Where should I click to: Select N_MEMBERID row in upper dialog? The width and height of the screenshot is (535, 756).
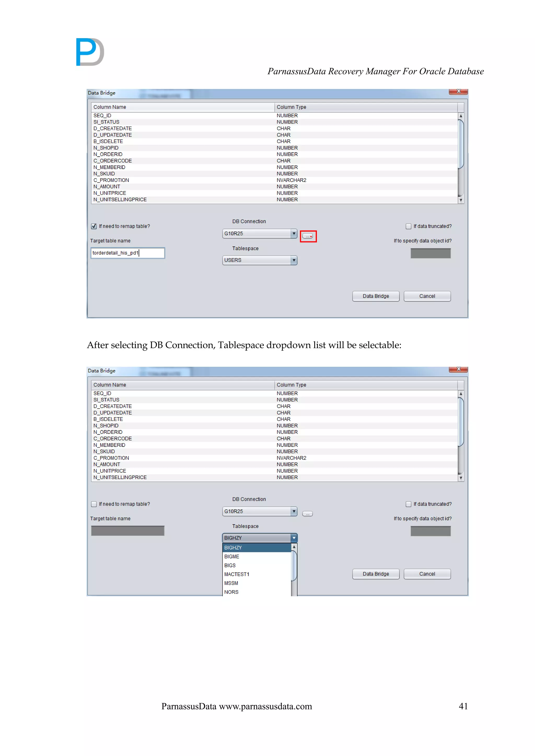[x=274, y=167]
